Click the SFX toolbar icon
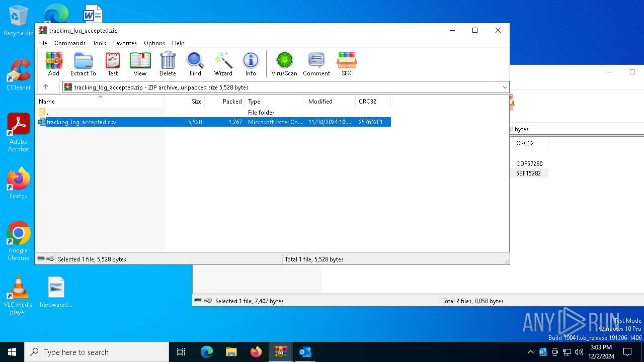The width and height of the screenshot is (644, 362). pyautogui.click(x=347, y=64)
